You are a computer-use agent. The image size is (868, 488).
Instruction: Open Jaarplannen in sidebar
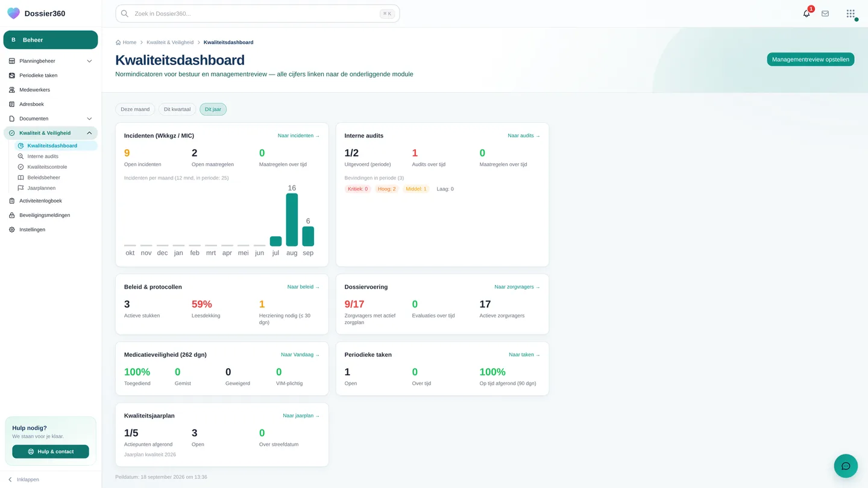(56, 188)
